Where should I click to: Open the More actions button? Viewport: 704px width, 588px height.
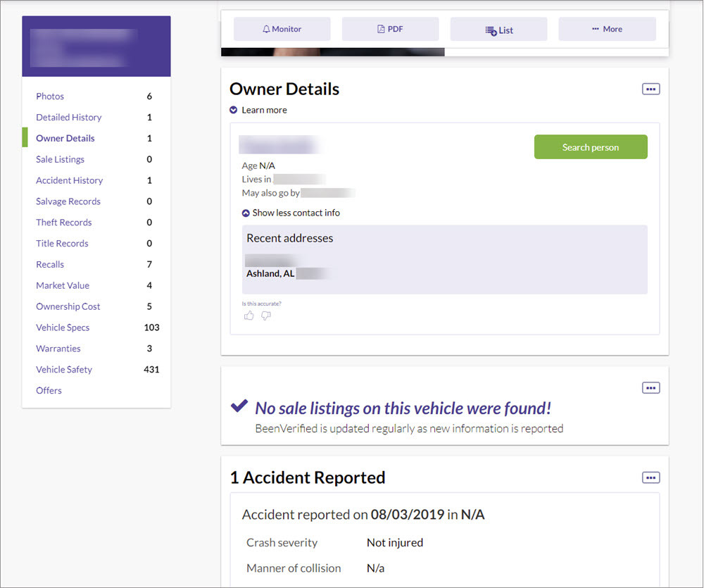coord(607,29)
